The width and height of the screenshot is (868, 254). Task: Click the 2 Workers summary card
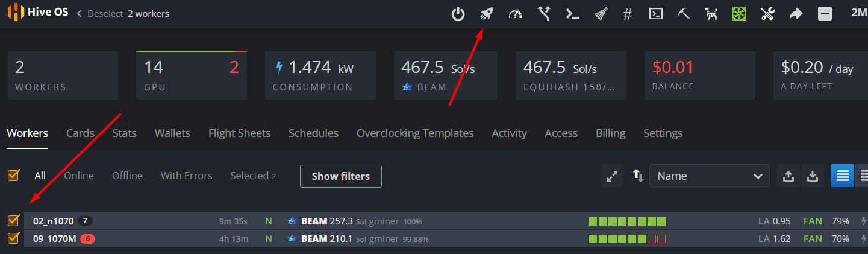[63, 75]
